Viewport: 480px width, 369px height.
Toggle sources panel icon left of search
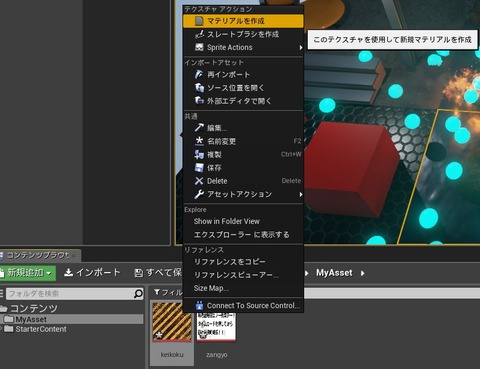coord(2,294)
